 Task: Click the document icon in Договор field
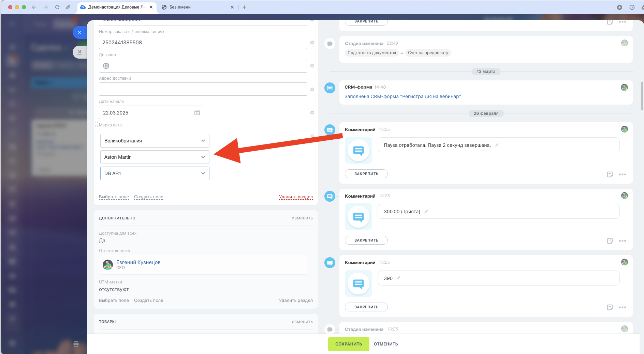106,66
